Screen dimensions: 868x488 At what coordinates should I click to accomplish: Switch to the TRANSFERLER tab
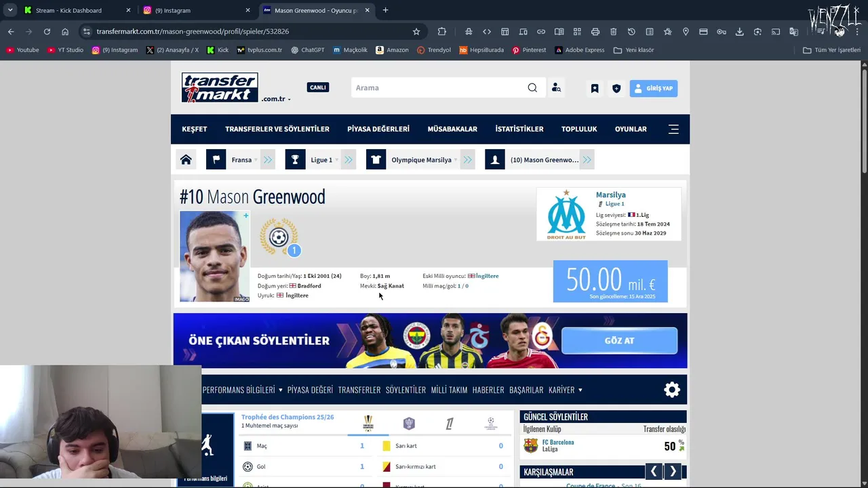coord(359,390)
